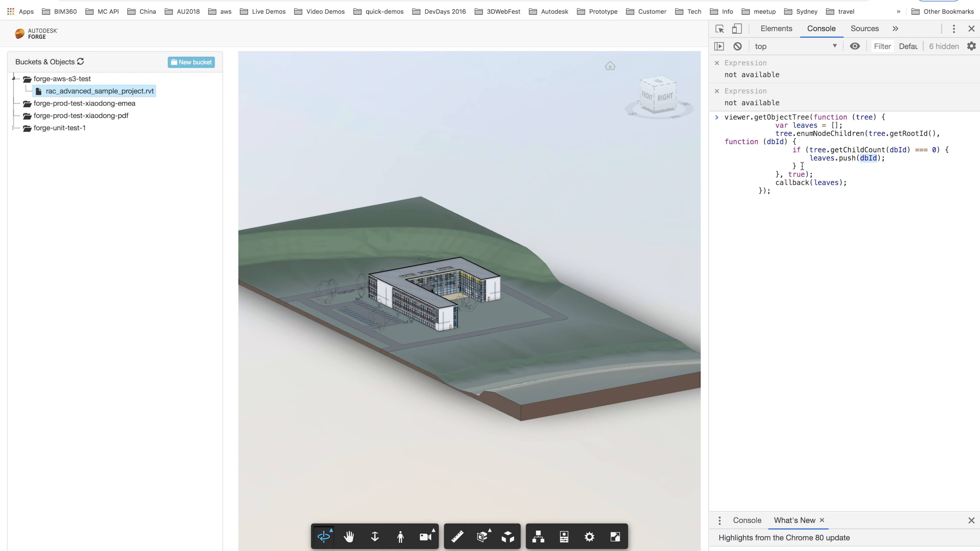
Task: Open Console settings gear
Action: (x=971, y=46)
